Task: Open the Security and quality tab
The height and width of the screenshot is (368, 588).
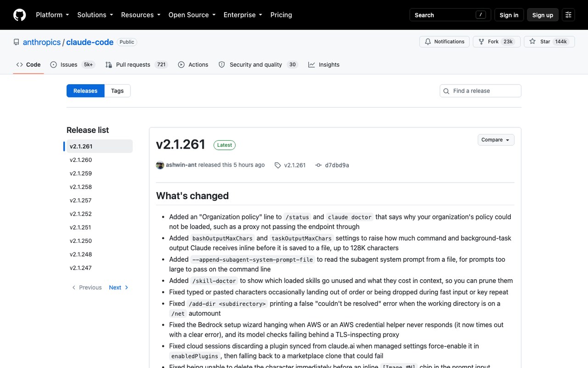Action: point(258,65)
